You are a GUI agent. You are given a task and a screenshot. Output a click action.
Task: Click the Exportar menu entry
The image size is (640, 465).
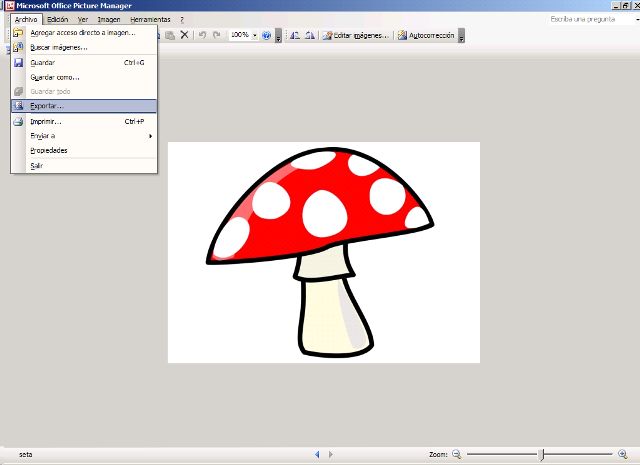pos(46,106)
